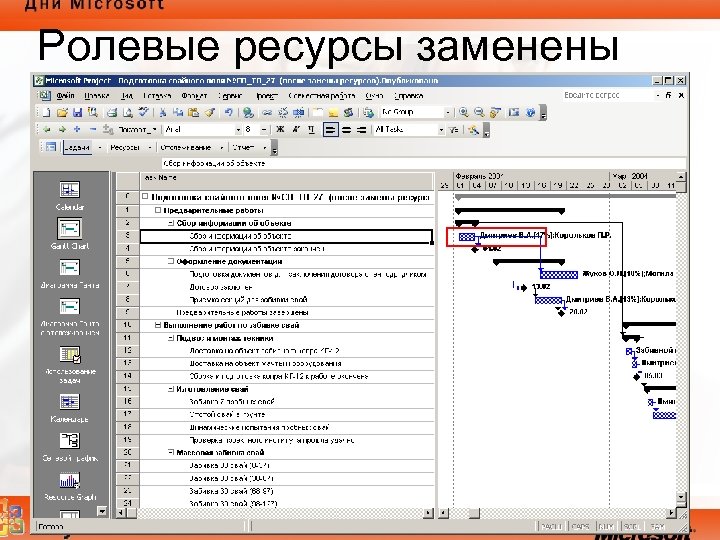Screen dimensions: 720x540
Task: Click the Zoom Out magnifier icon
Action: [479, 112]
